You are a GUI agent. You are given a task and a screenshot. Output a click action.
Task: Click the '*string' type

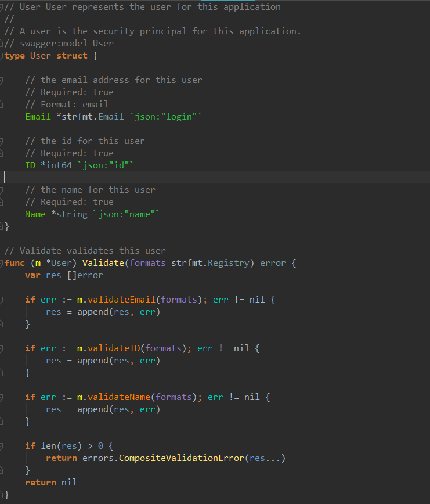[x=70, y=214]
